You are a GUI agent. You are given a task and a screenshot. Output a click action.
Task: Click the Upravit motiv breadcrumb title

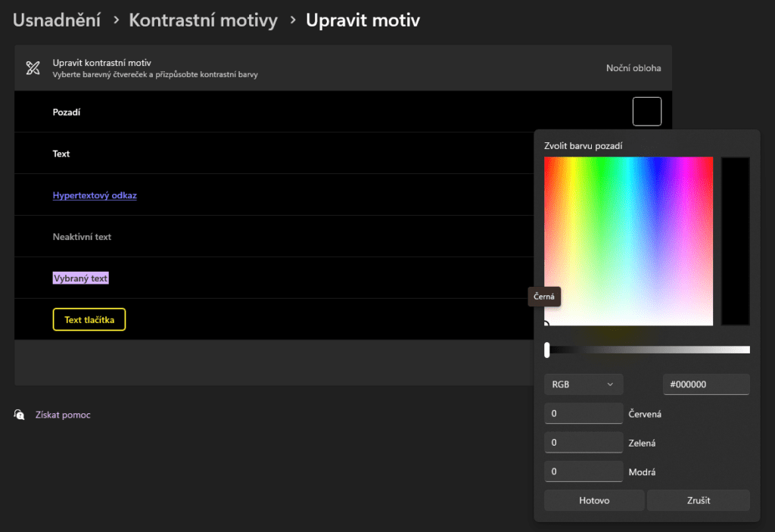point(363,20)
